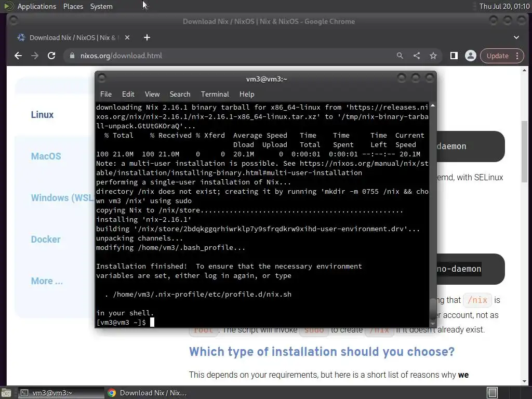The height and width of the screenshot is (399, 532).
Task: Click the browser page scrollbar down arrow
Action: (525, 381)
